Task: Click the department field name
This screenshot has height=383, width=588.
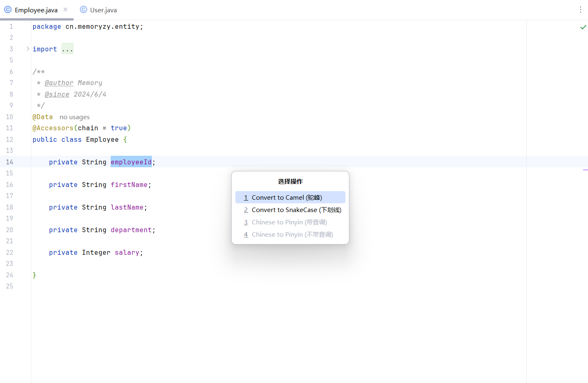Action: pyautogui.click(x=131, y=230)
